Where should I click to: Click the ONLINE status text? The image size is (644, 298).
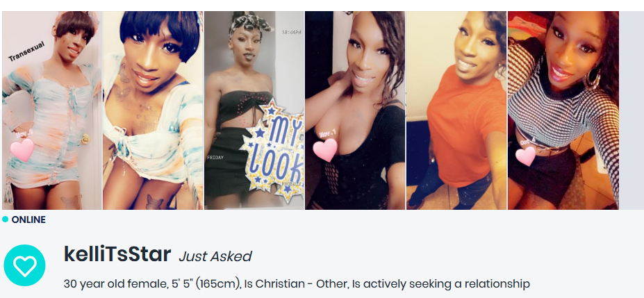pyautogui.click(x=28, y=220)
